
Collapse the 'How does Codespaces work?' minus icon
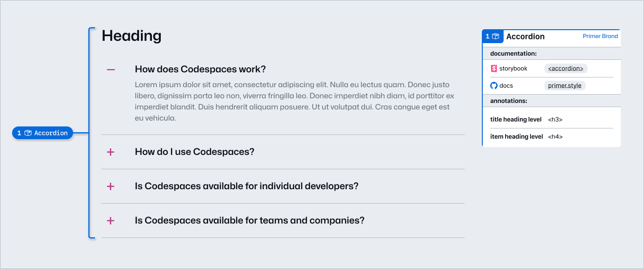(111, 70)
